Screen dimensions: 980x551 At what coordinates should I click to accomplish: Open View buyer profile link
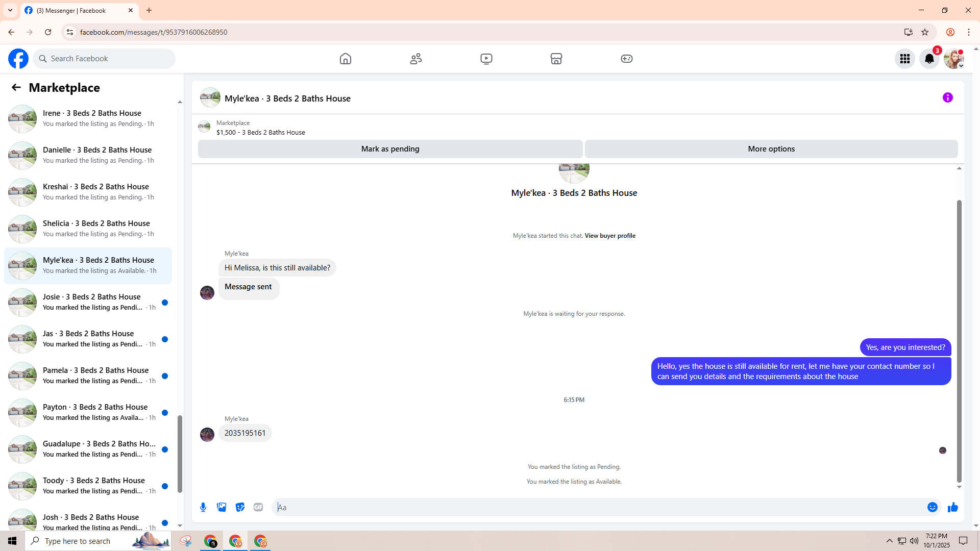click(610, 236)
